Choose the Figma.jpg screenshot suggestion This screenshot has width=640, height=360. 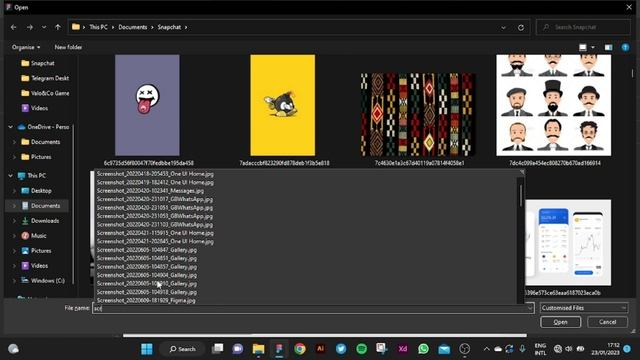[x=146, y=300]
